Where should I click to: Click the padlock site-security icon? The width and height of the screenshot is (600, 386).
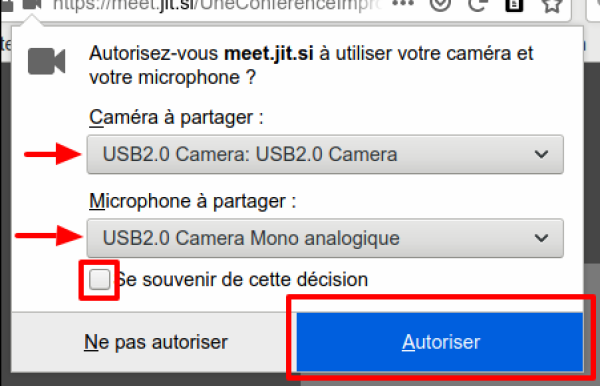[8, 5]
